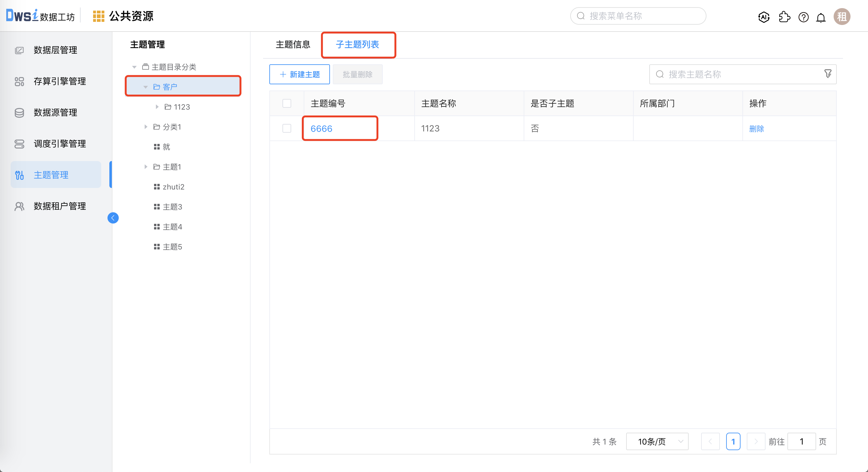The image size is (868, 472).
Task: Open the filter icon beside topic search box
Action: [x=828, y=74]
